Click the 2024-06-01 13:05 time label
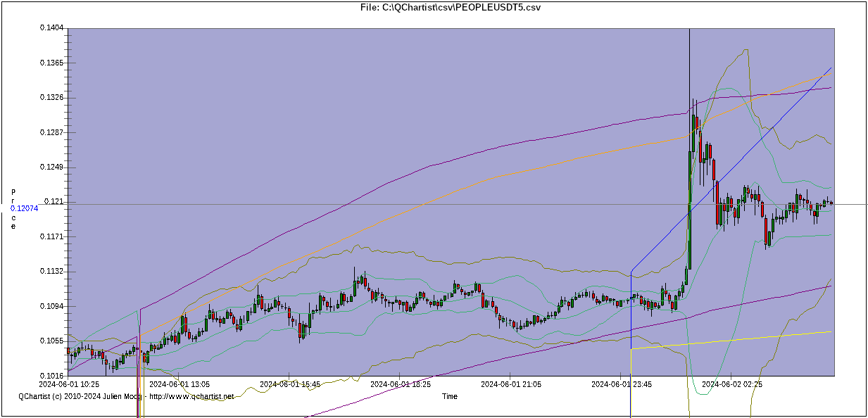Image resolution: width=868 pixels, height=418 pixels. click(x=180, y=385)
